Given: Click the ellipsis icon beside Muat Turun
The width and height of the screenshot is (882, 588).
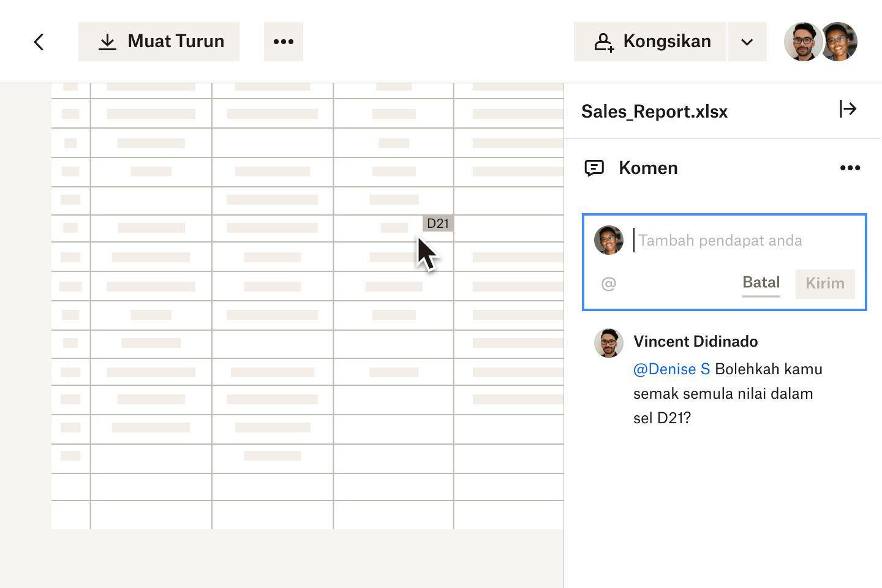Looking at the screenshot, I should pyautogui.click(x=283, y=41).
